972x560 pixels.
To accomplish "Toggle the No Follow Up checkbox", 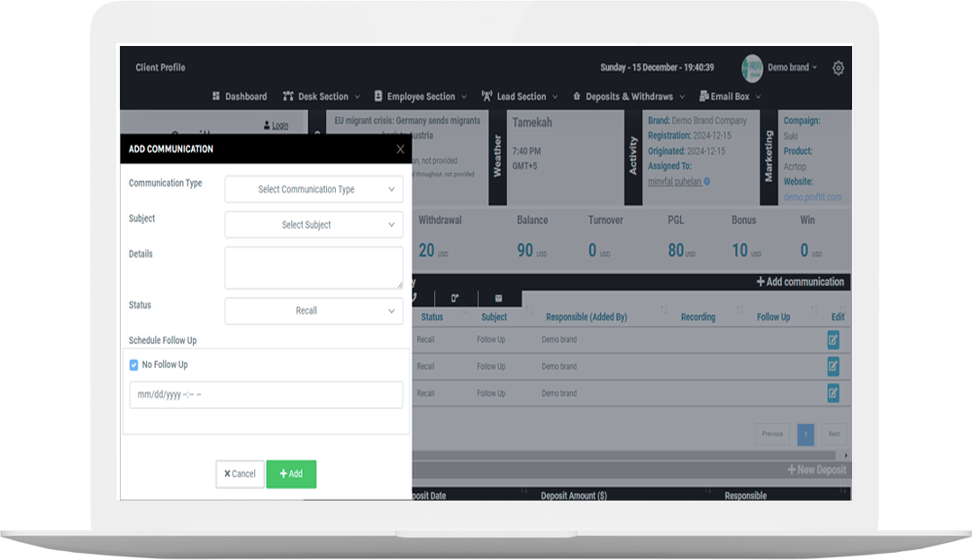I will (134, 365).
